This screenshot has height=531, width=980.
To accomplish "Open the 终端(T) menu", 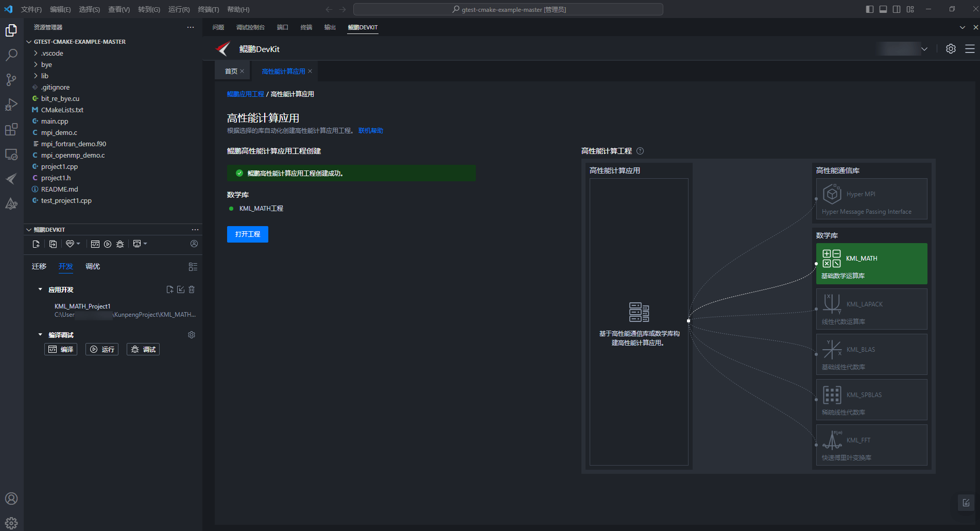I will click(209, 9).
